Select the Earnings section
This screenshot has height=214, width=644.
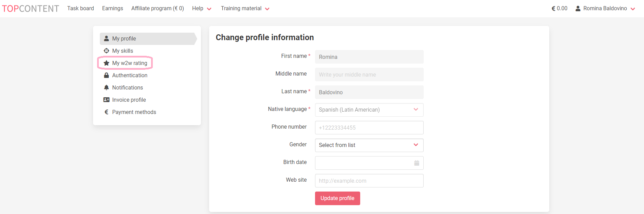pos(112,8)
